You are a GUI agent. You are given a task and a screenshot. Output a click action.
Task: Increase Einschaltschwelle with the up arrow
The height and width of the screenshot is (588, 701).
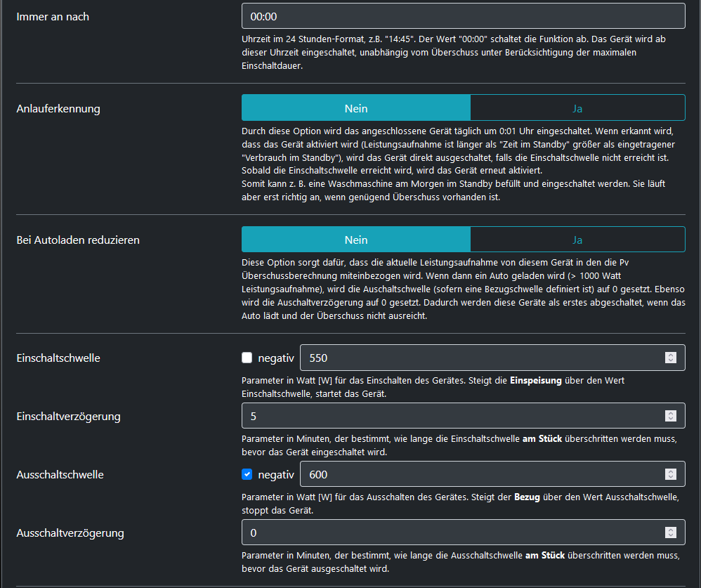[x=671, y=355]
